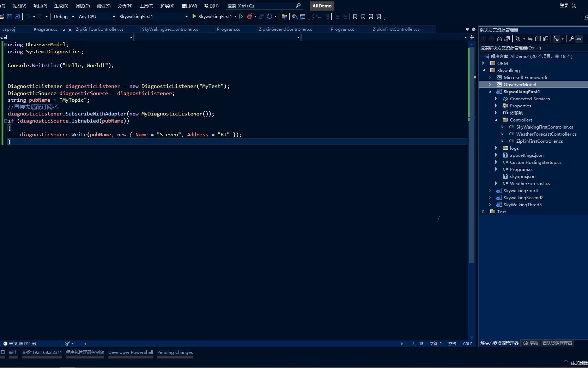The height and width of the screenshot is (368, 588).
Task: Open the tab overflow dropdown arrow
Action: point(467,29)
